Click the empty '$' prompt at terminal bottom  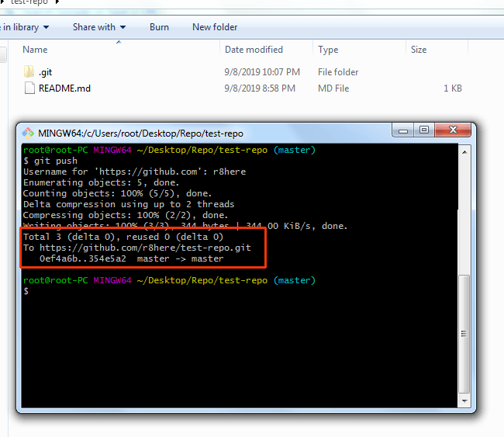tap(26, 291)
